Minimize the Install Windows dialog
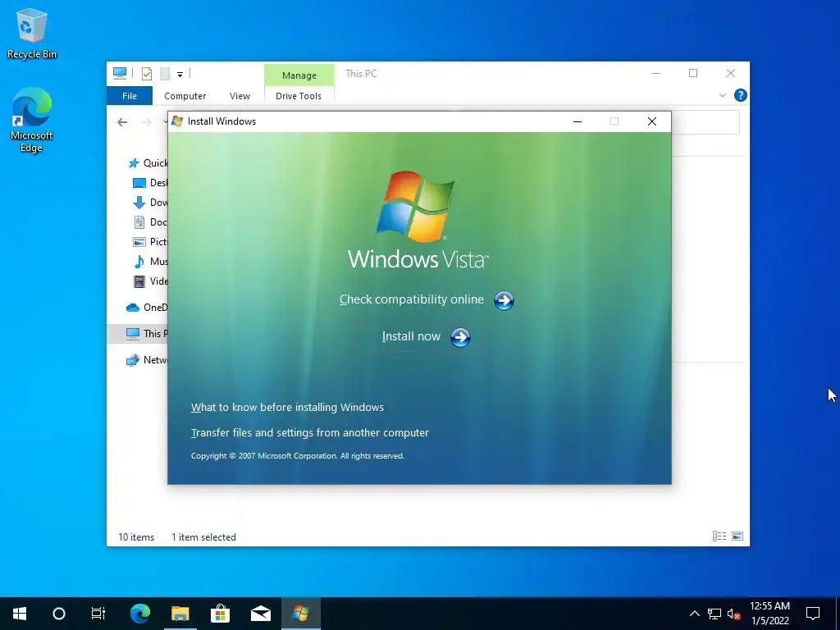Image resolution: width=840 pixels, height=630 pixels. click(577, 121)
